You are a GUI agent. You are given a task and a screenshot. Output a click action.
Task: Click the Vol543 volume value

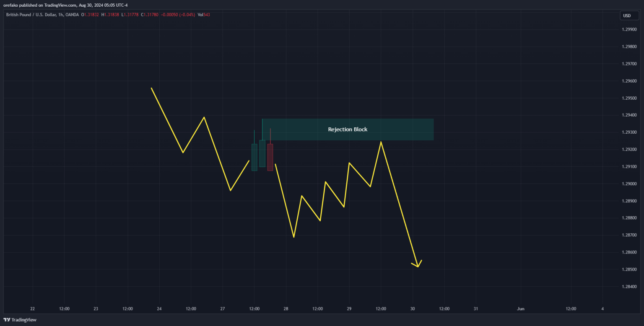coord(203,14)
